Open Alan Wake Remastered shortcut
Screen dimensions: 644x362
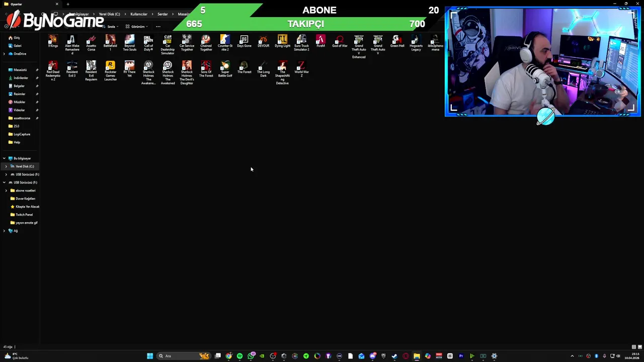[72, 45]
